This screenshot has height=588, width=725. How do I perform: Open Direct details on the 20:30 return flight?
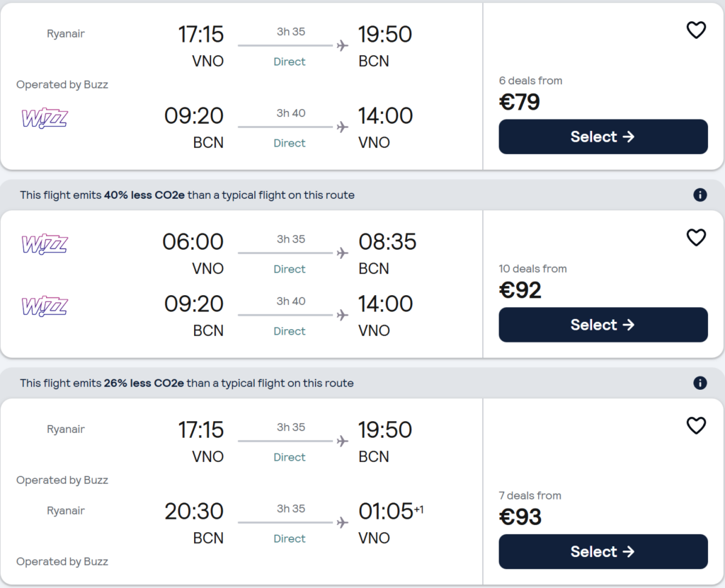tap(289, 538)
